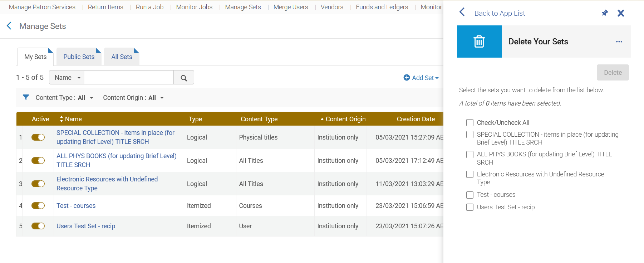Toggle Active for SPECIAL COLLECTION set
This screenshot has height=263, width=644.
[38, 137]
